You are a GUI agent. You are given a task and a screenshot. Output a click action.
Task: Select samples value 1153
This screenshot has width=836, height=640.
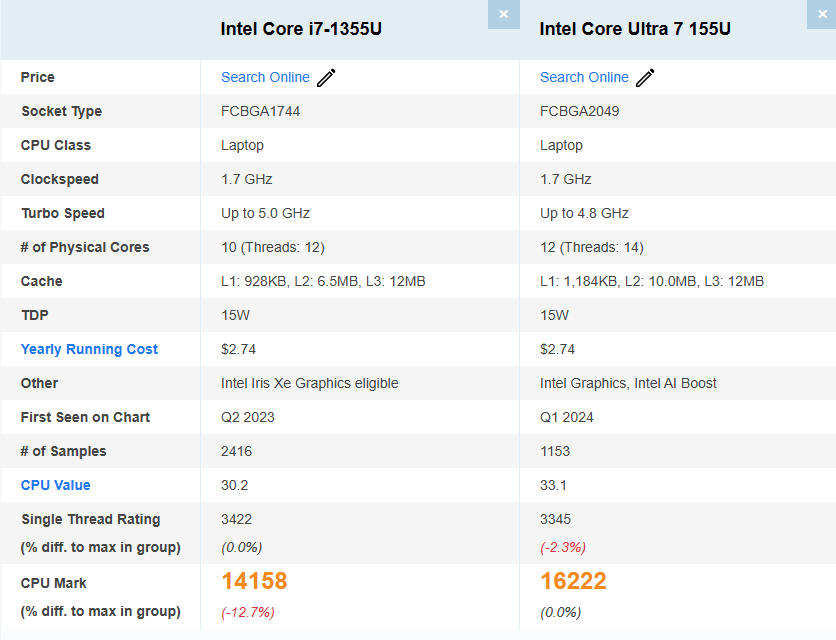555,451
